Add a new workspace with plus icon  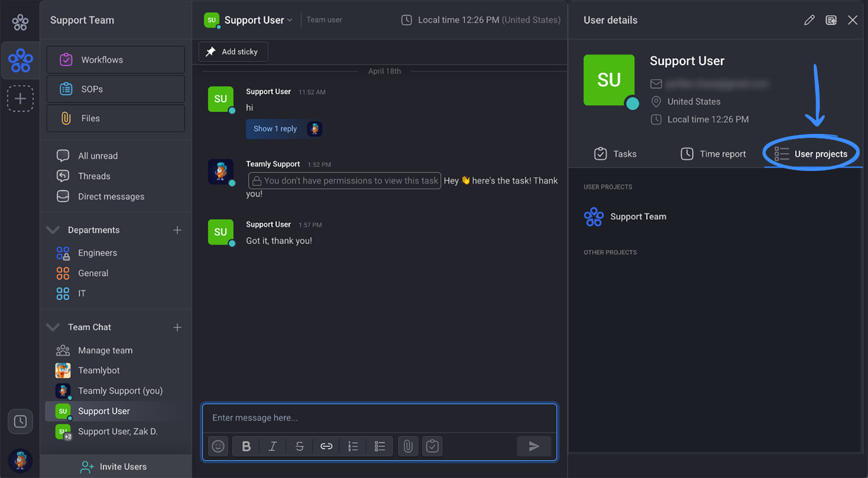point(20,98)
